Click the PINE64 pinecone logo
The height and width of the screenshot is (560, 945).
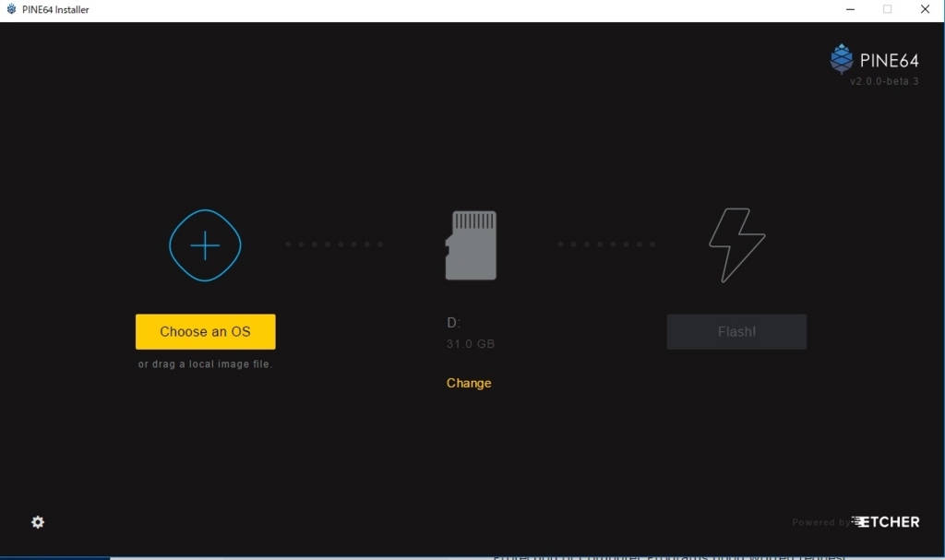[x=842, y=59]
